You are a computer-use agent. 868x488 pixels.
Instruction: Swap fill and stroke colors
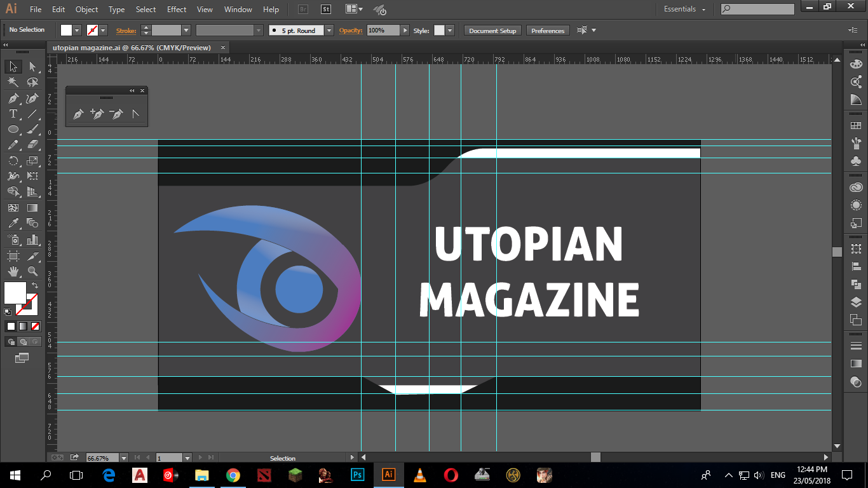(x=34, y=286)
